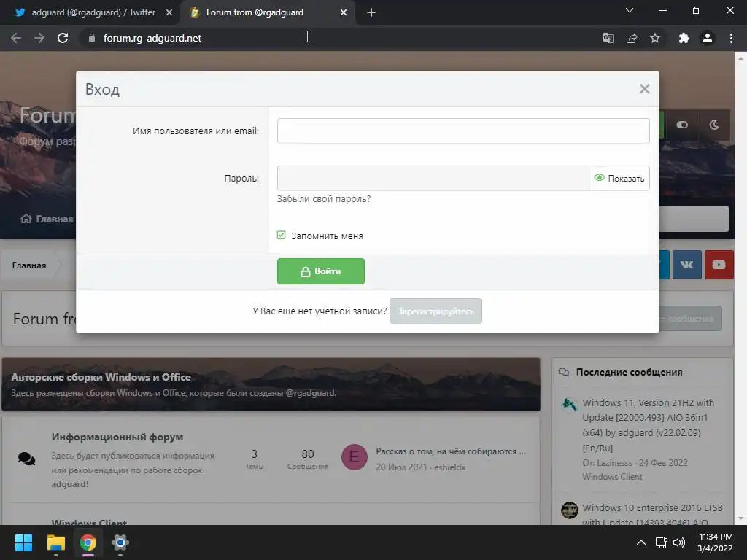Open the Забыли свой пароль link

323,199
